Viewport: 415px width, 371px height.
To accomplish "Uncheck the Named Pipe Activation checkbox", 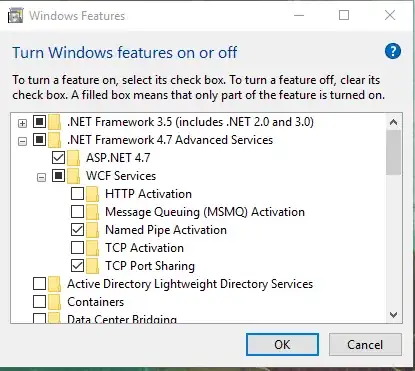I will point(77,230).
